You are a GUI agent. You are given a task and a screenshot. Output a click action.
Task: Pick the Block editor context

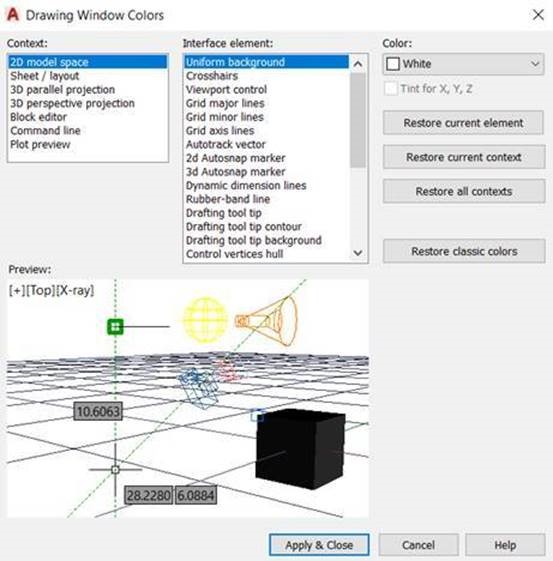88,117
